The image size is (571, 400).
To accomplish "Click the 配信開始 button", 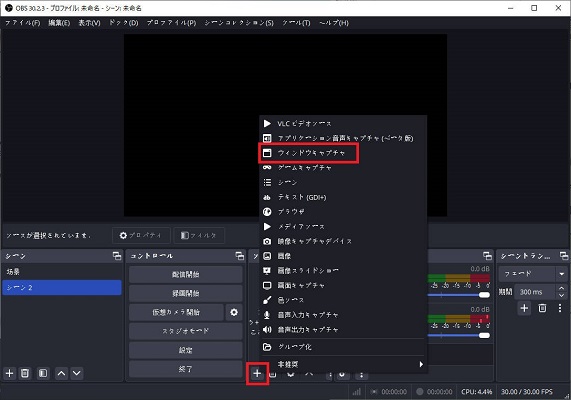I will coord(185,274).
